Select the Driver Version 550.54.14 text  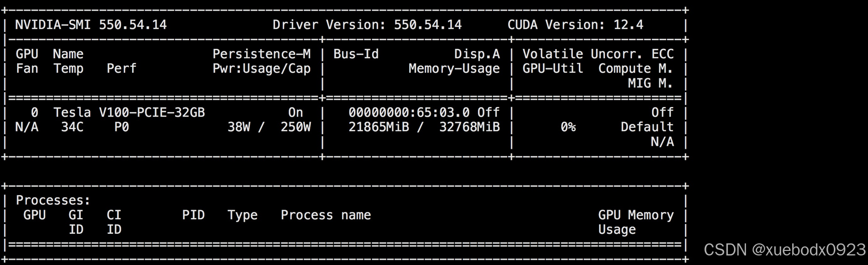(x=367, y=25)
